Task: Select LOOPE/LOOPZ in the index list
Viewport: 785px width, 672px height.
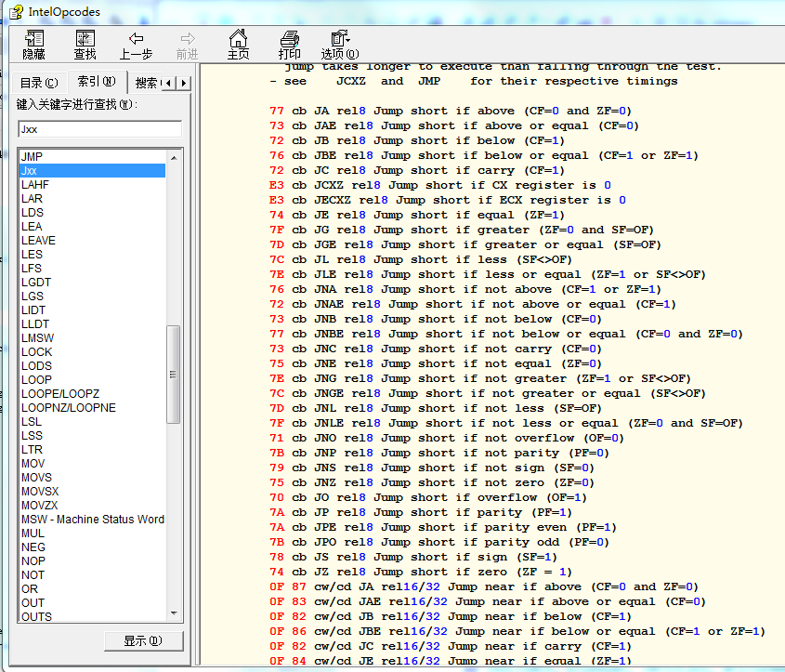Action: pos(93,394)
